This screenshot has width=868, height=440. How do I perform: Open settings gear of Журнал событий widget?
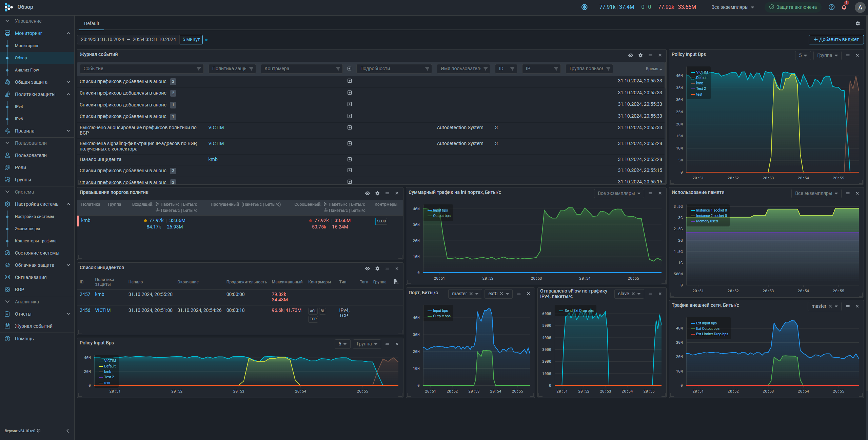pos(640,55)
